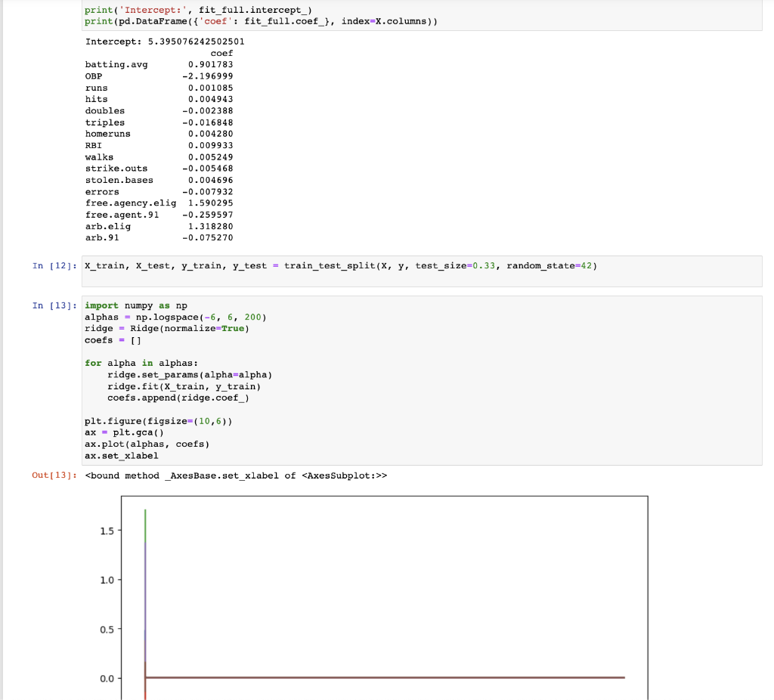This screenshot has width=774, height=700.
Task: Click the flat horizontal coefficient line in plot
Action: (x=385, y=677)
